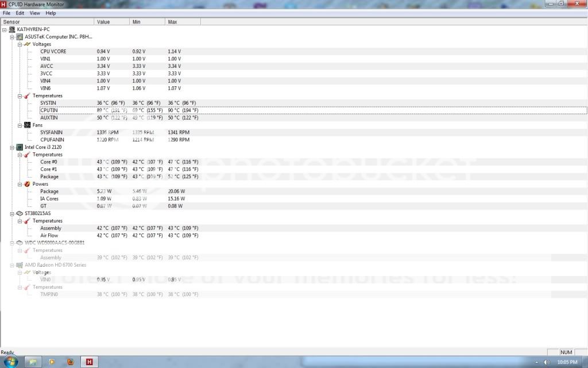Click the Temperatures icon under ST380215AS

pyautogui.click(x=28, y=221)
